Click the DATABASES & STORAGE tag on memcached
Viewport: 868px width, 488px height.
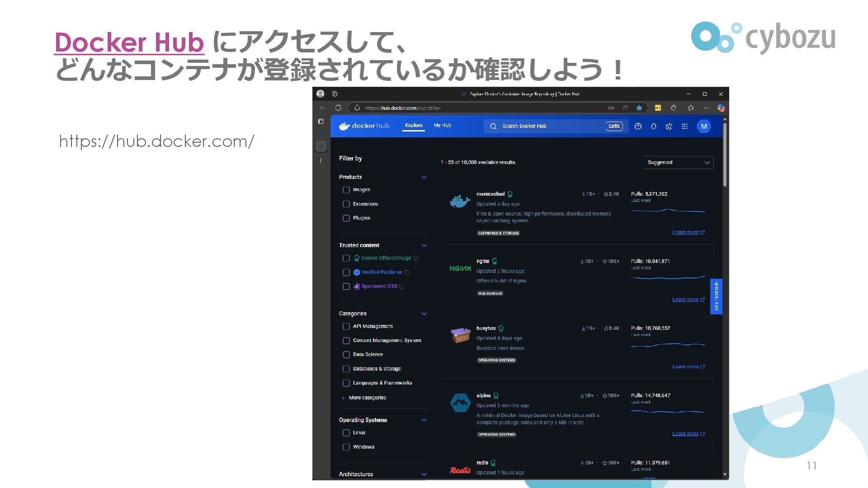[x=498, y=233]
